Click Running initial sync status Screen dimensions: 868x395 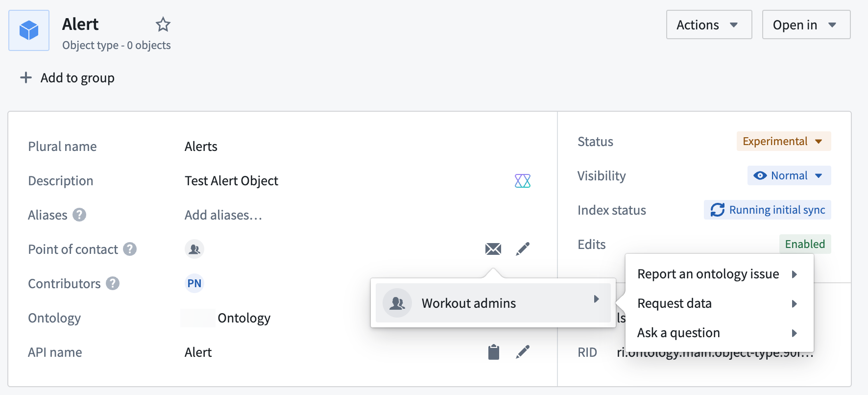[768, 210]
